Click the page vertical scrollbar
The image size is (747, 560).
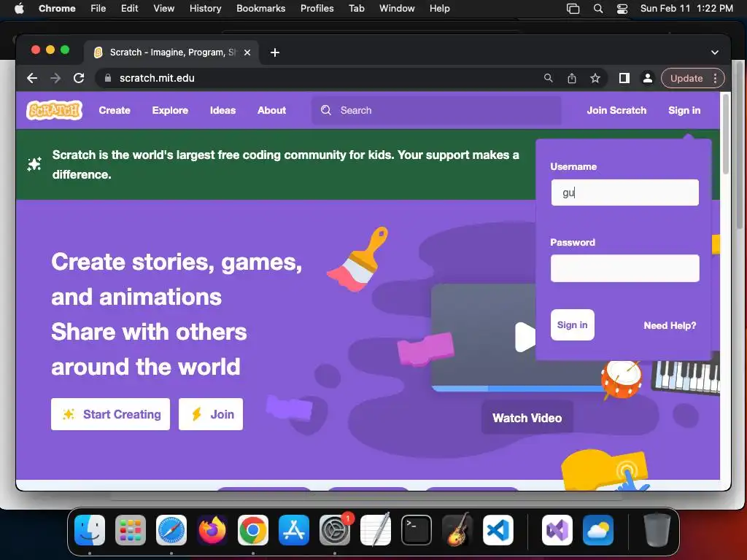726,134
